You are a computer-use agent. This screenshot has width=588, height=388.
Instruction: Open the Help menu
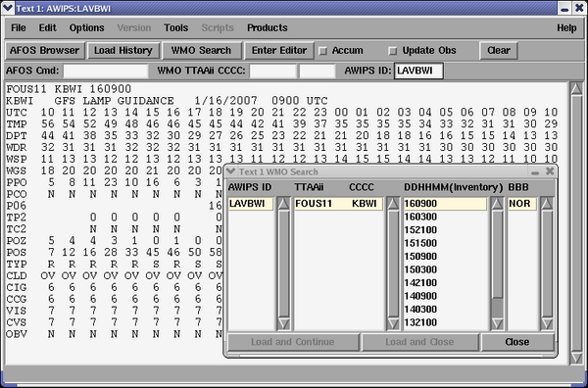566,28
